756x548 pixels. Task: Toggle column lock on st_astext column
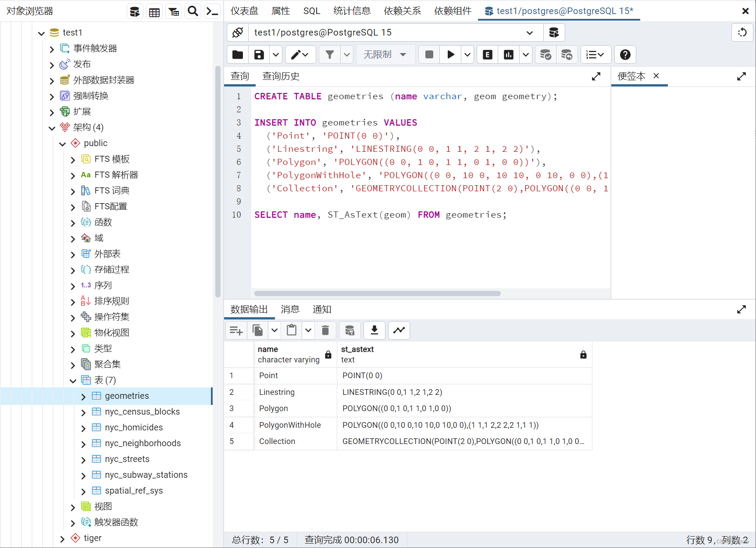click(x=583, y=355)
